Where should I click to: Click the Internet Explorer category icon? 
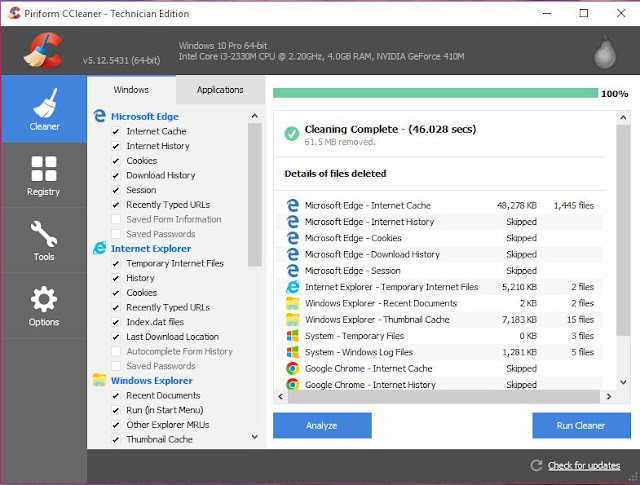pyautogui.click(x=99, y=248)
